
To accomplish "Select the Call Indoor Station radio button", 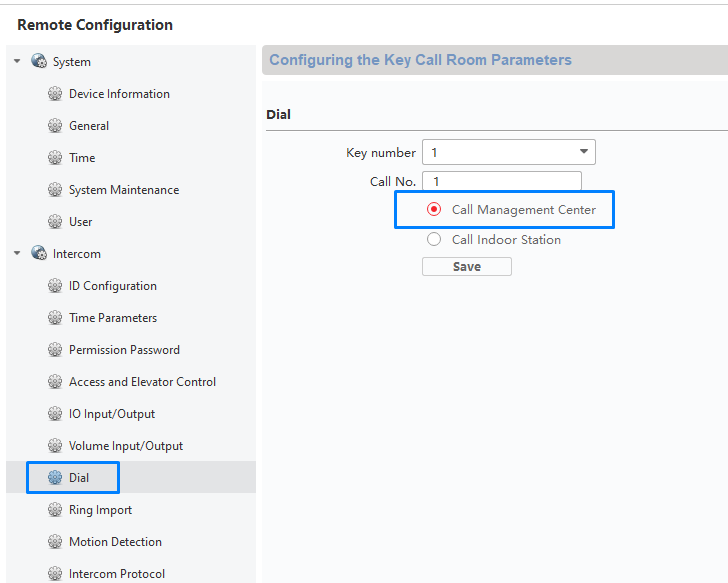I will pyautogui.click(x=434, y=240).
